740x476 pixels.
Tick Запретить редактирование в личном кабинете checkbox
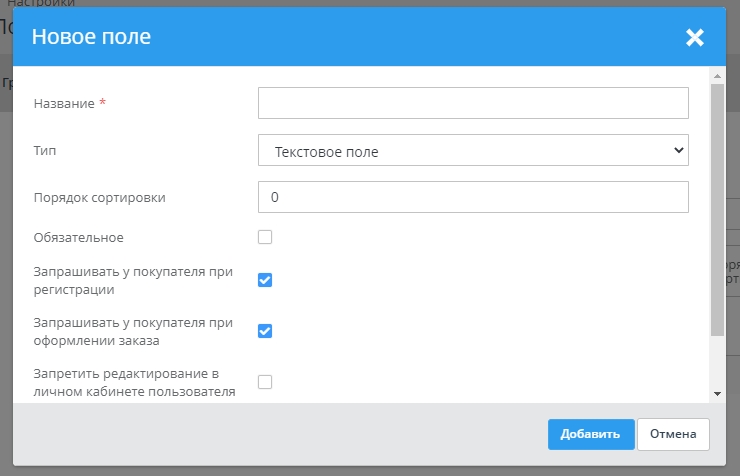click(x=265, y=381)
